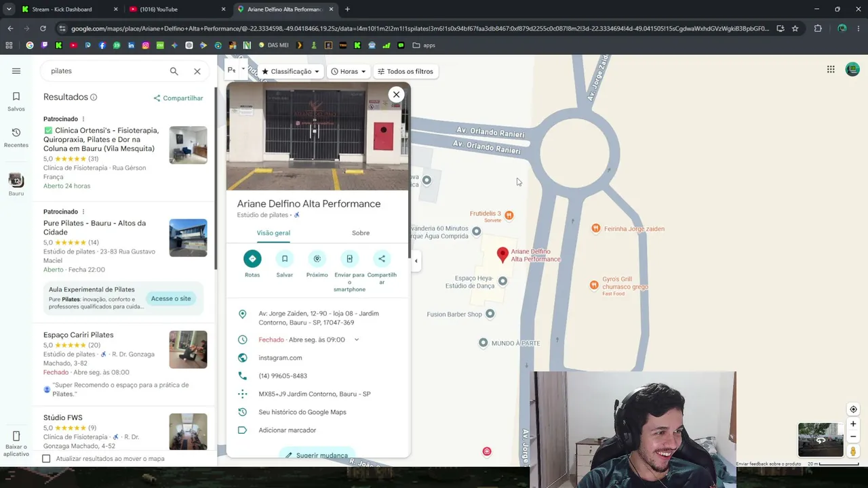Close the Ariane Delfino place panel

pos(396,95)
